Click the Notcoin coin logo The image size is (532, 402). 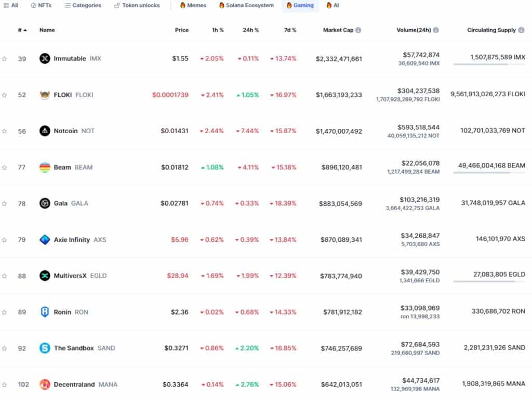45,131
